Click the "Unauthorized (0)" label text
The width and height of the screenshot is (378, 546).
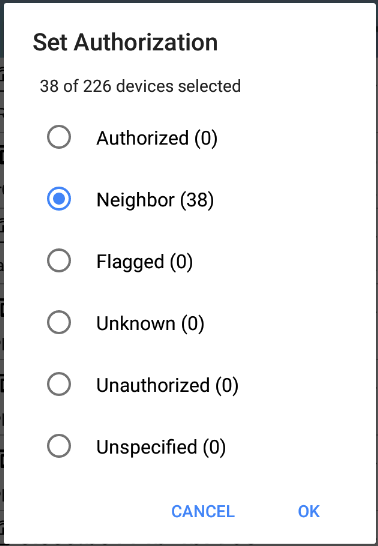(167, 385)
